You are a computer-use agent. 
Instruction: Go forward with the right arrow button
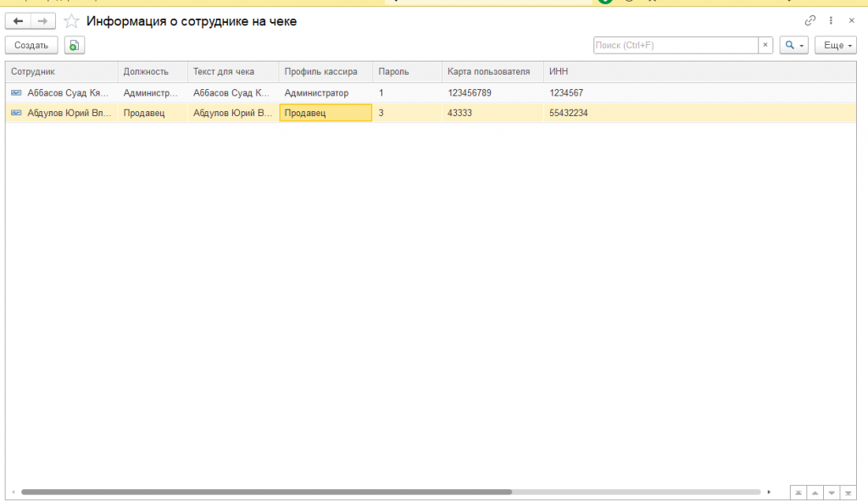pyautogui.click(x=42, y=21)
